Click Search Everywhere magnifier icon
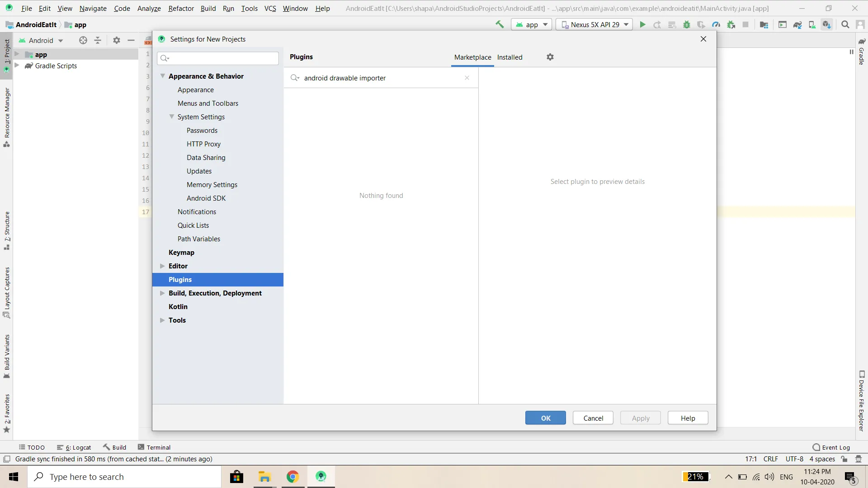 point(845,24)
